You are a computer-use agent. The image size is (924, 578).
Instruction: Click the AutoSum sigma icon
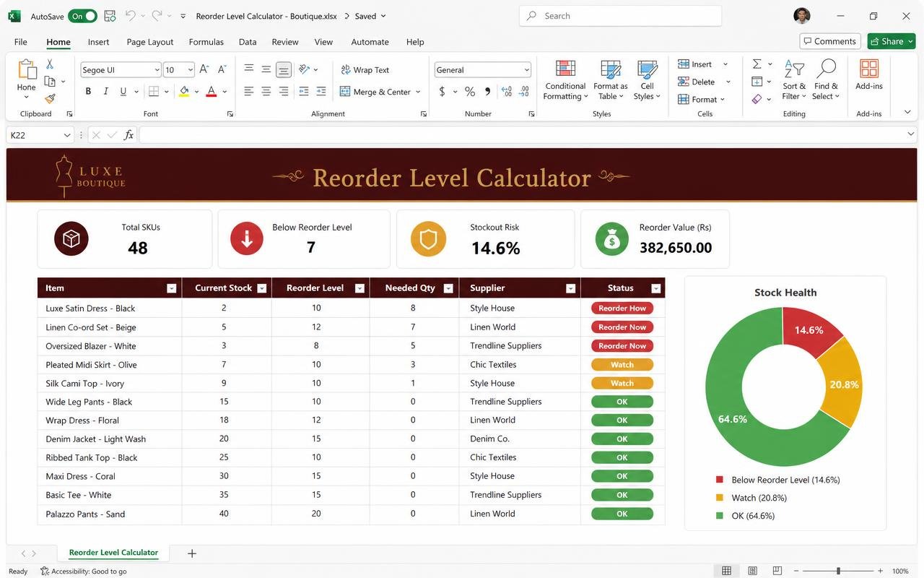click(757, 64)
